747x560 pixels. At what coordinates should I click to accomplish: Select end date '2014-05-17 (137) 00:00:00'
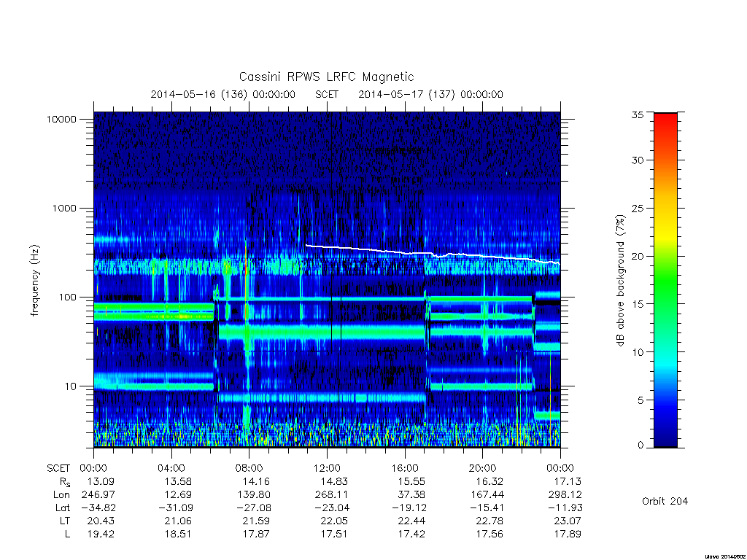(x=430, y=94)
